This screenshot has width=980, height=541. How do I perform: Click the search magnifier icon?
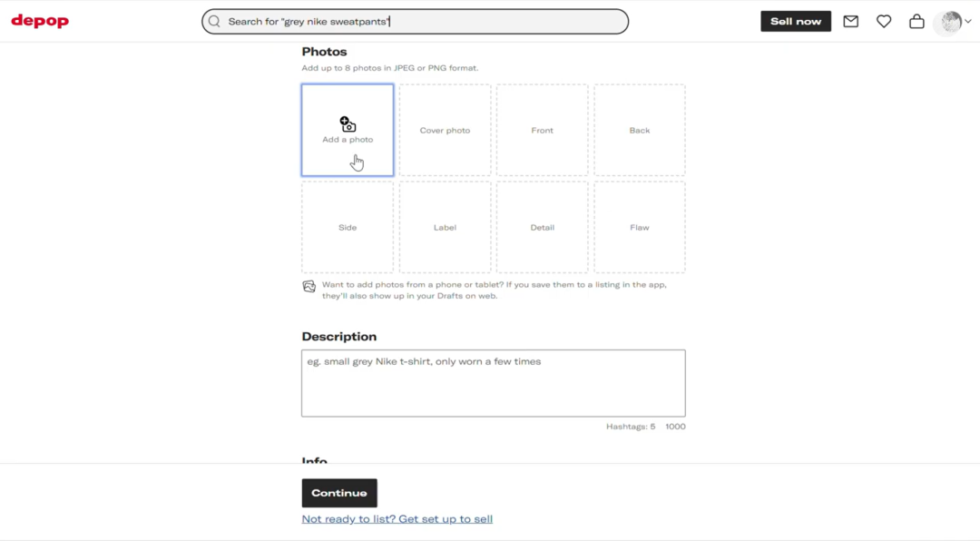pos(214,21)
